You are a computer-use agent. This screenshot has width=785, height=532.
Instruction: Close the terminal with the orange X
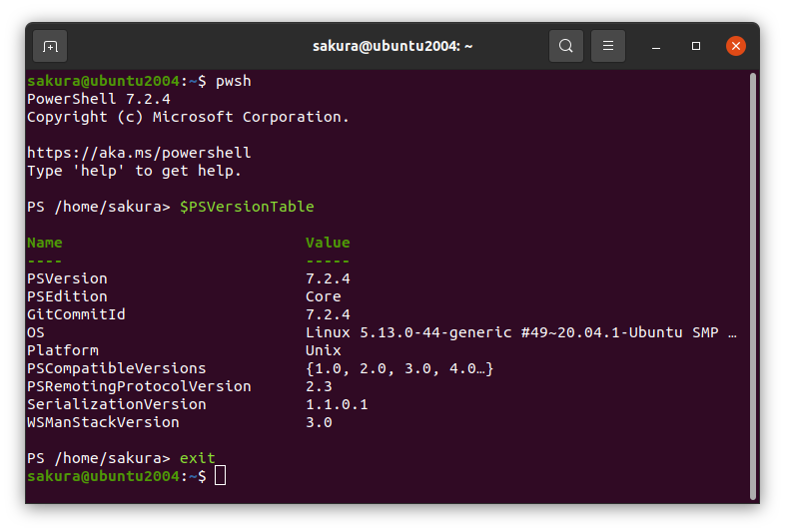click(736, 46)
